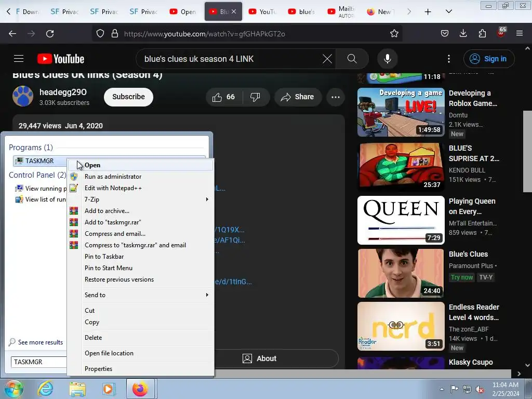Click the YouTube logo

click(x=61, y=59)
